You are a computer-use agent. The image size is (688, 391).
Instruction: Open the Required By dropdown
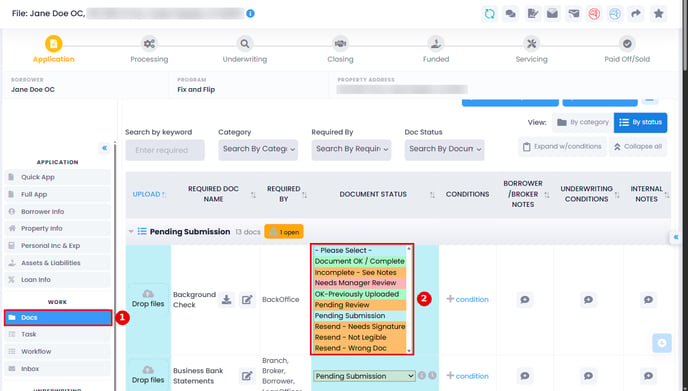tap(351, 150)
